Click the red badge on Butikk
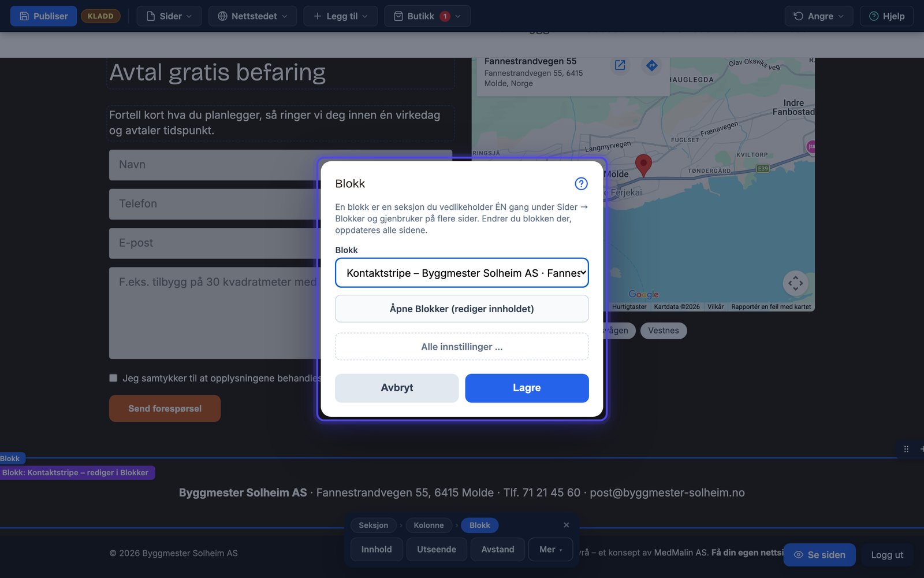Screen dimensions: 924x578 pyautogui.click(x=445, y=16)
